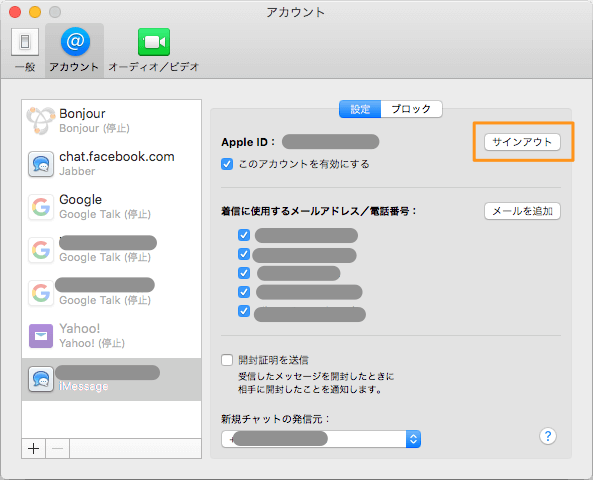This screenshot has width=593, height=480.
Task: Click the Google logo beside the Google account
Action: pos(41,207)
